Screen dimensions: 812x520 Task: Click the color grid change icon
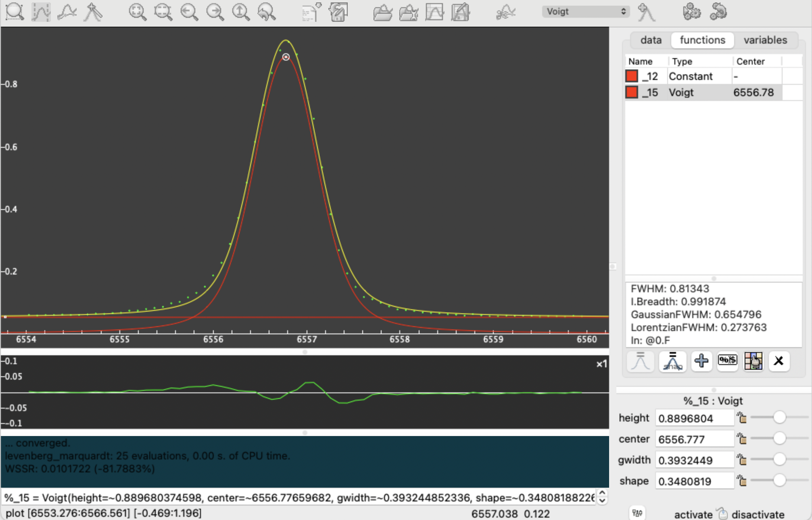pos(753,361)
